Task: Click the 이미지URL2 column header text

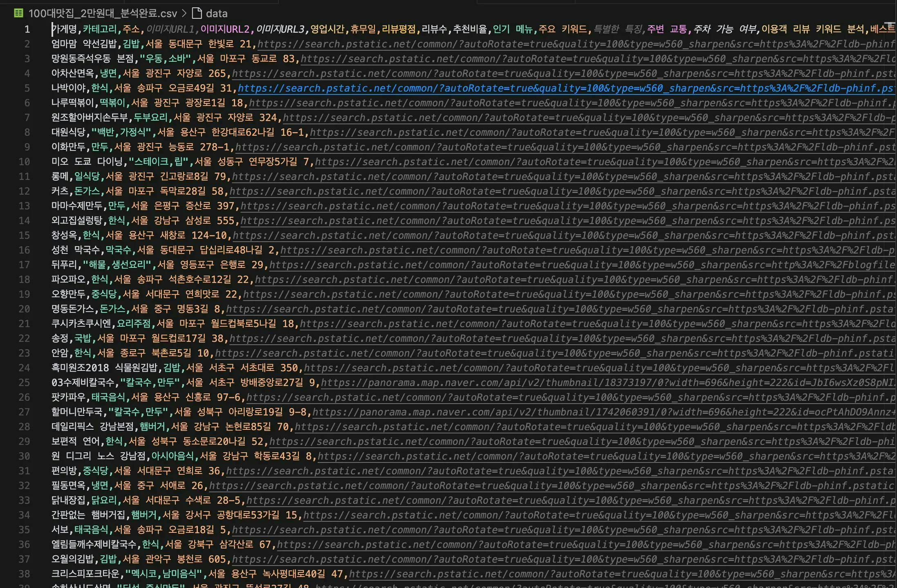Action: (x=225, y=29)
